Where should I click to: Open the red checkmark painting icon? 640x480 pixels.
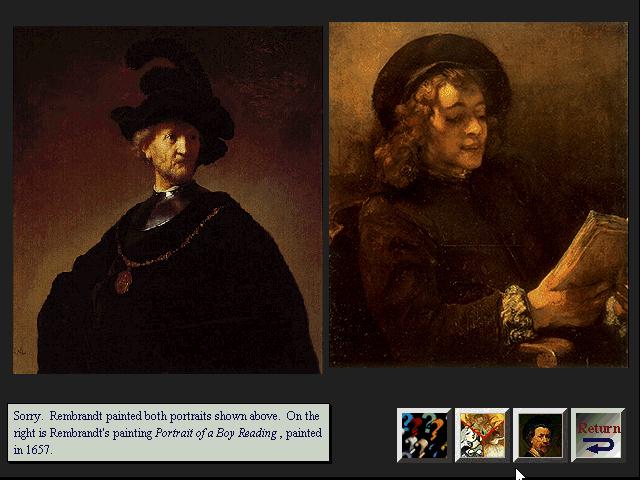pos(482,435)
